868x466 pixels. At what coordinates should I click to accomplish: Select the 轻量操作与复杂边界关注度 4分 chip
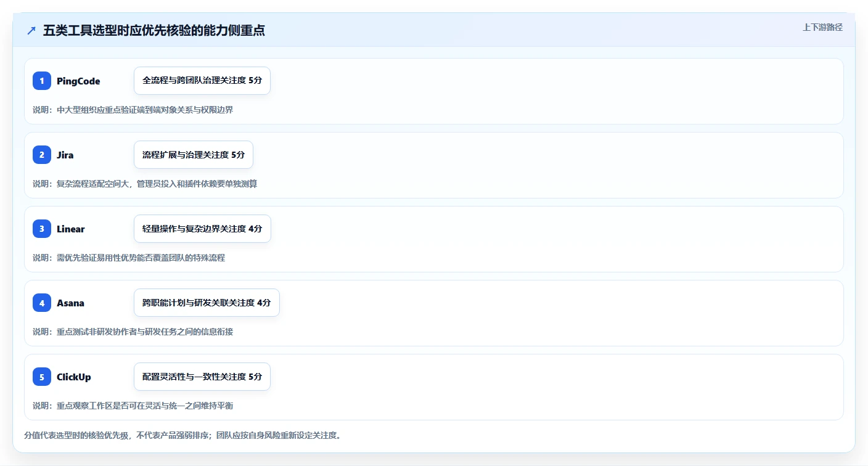(202, 229)
